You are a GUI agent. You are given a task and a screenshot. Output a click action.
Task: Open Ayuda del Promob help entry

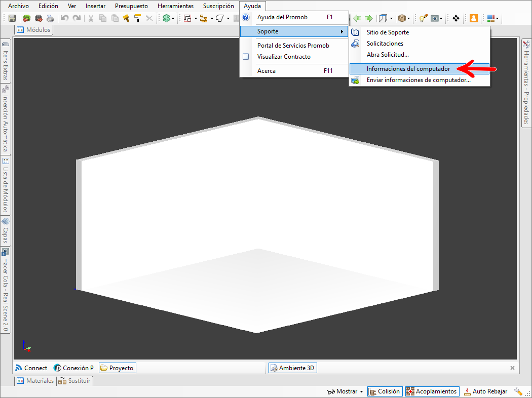tap(294, 17)
